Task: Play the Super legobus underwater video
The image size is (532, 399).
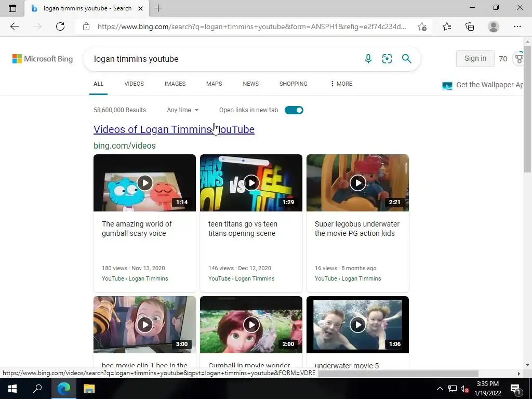Action: click(x=357, y=183)
